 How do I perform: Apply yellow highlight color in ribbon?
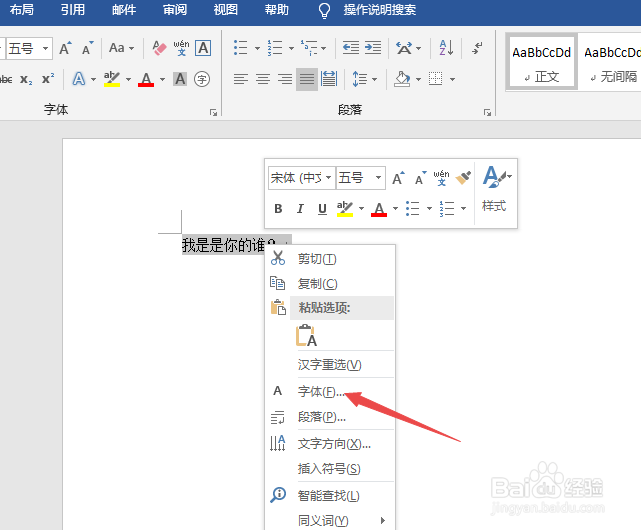pos(112,79)
